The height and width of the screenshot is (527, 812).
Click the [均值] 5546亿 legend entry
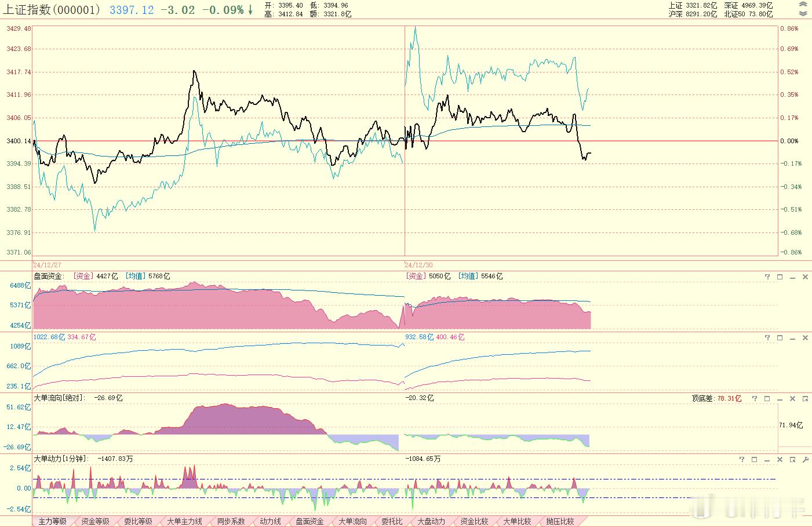[x=480, y=277]
